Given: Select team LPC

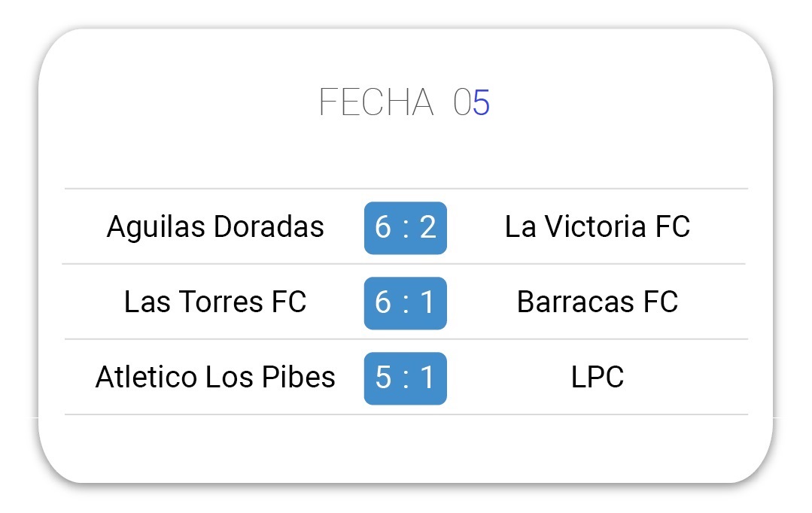Looking at the screenshot, I should pyautogui.click(x=598, y=377).
